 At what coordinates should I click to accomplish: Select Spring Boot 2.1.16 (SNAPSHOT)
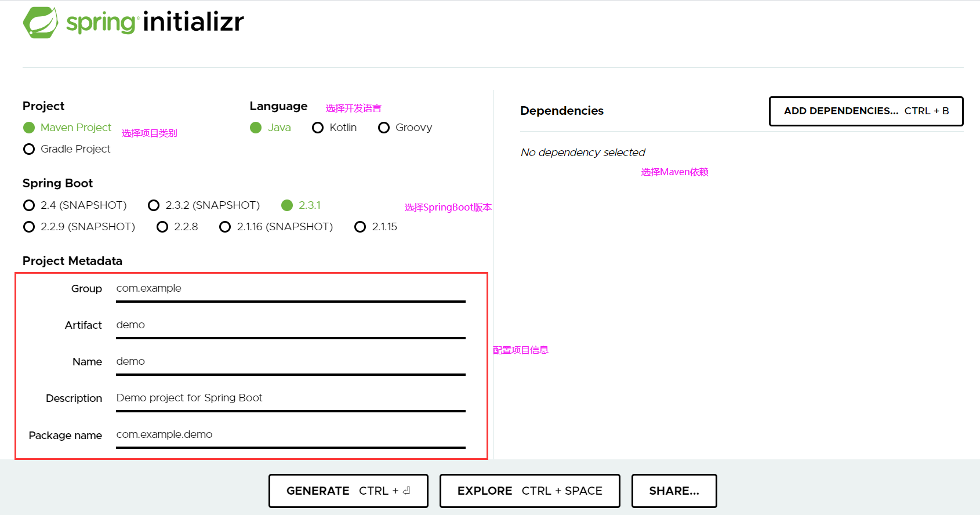(x=276, y=227)
